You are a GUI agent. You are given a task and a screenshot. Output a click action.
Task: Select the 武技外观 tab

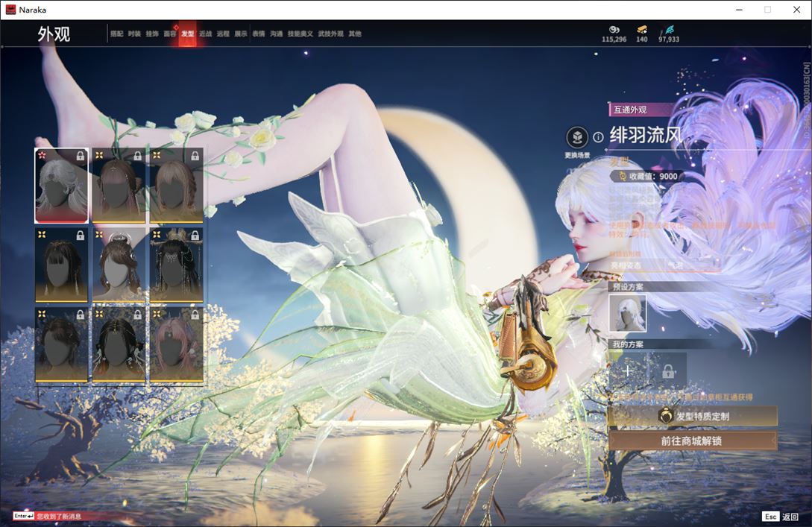[331, 34]
